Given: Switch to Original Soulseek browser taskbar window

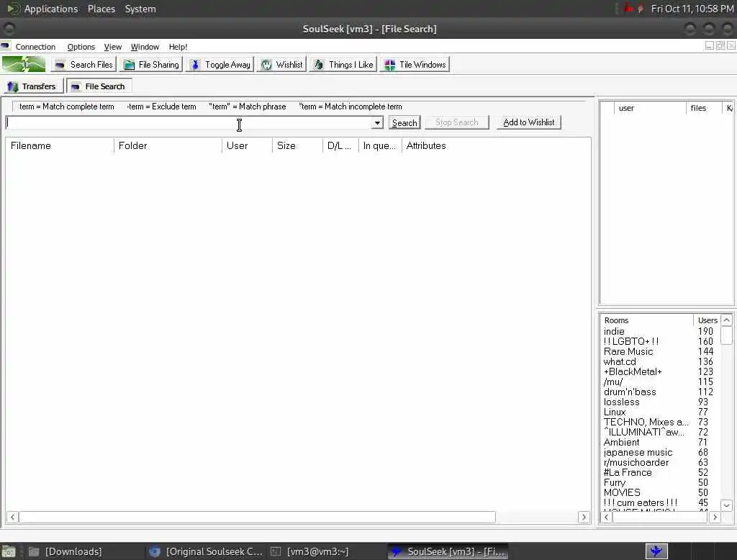Looking at the screenshot, I should click(207, 551).
